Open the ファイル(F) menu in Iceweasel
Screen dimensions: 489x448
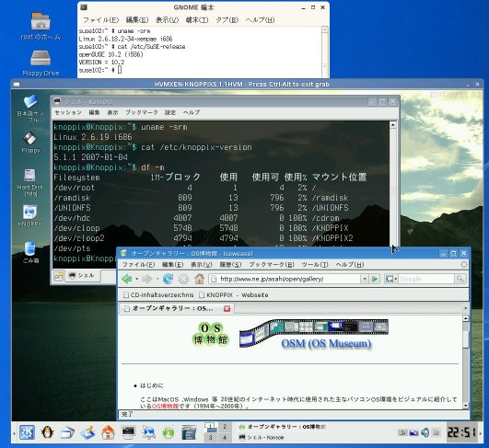coord(138,265)
